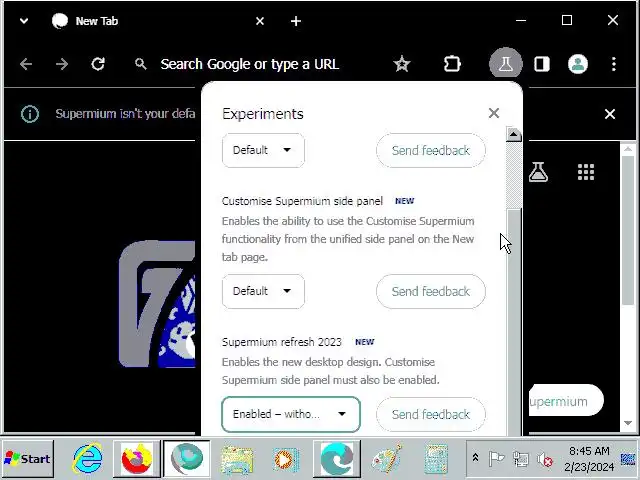Open the Extensions puzzle icon
The image size is (640, 480).
coord(452,64)
